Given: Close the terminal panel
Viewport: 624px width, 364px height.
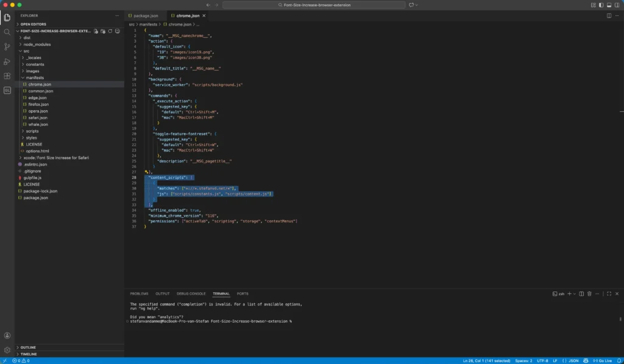Looking at the screenshot, I should pos(617,293).
